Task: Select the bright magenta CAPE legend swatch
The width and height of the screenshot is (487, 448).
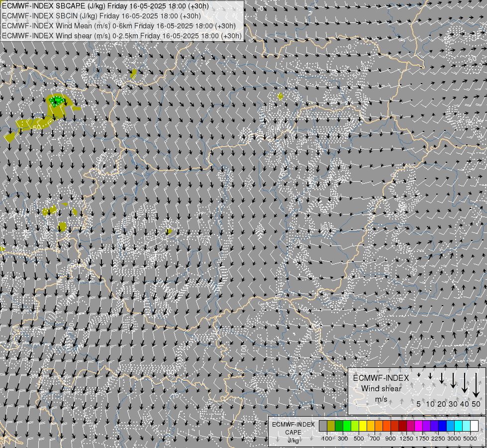Action: click(419, 426)
